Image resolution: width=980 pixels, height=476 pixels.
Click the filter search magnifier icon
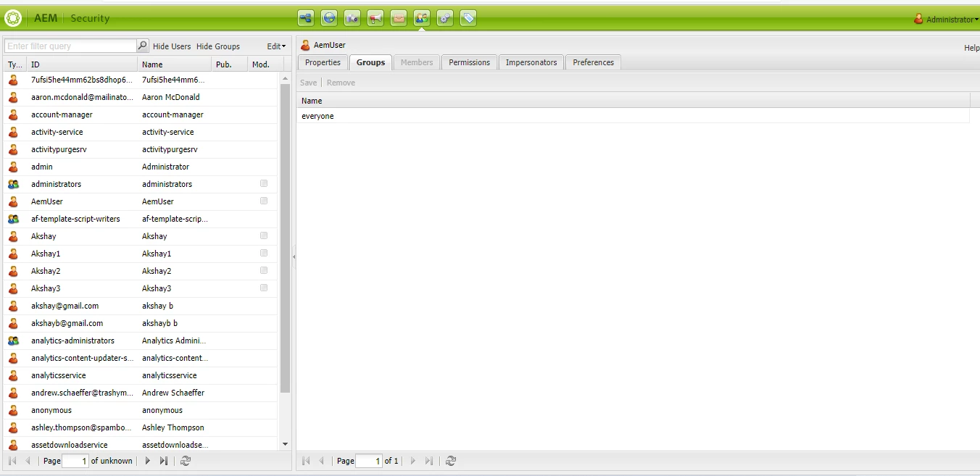[x=142, y=46]
